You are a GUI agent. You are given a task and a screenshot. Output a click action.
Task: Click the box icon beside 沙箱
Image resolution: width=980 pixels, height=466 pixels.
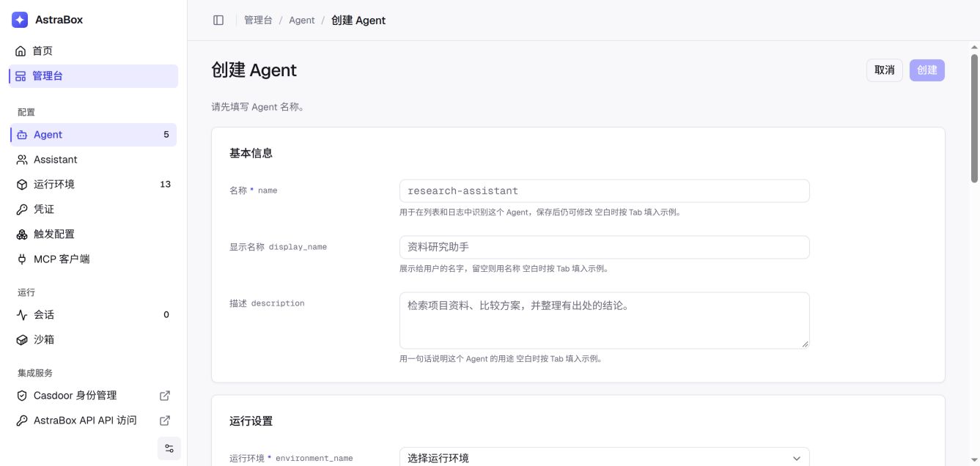pos(22,340)
